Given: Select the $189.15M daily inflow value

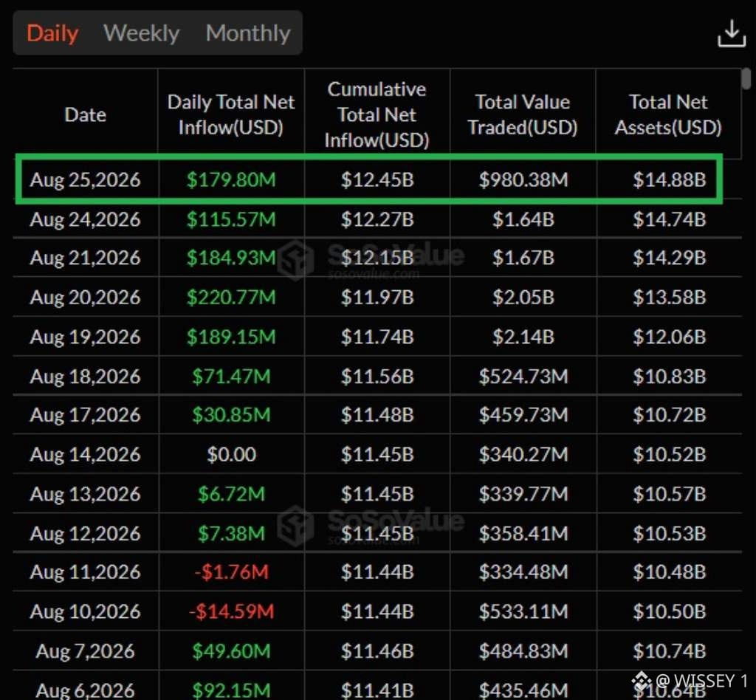Looking at the screenshot, I should (231, 337).
